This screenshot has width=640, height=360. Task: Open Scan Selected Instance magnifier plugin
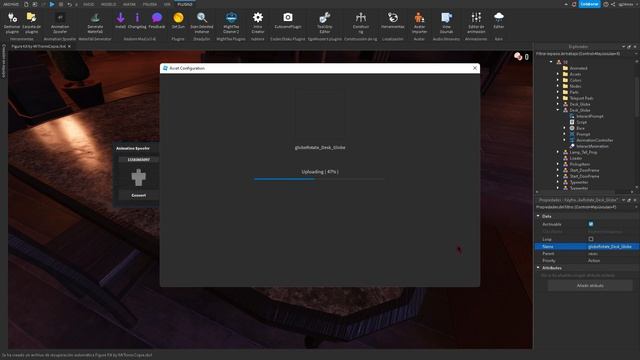(202, 22)
